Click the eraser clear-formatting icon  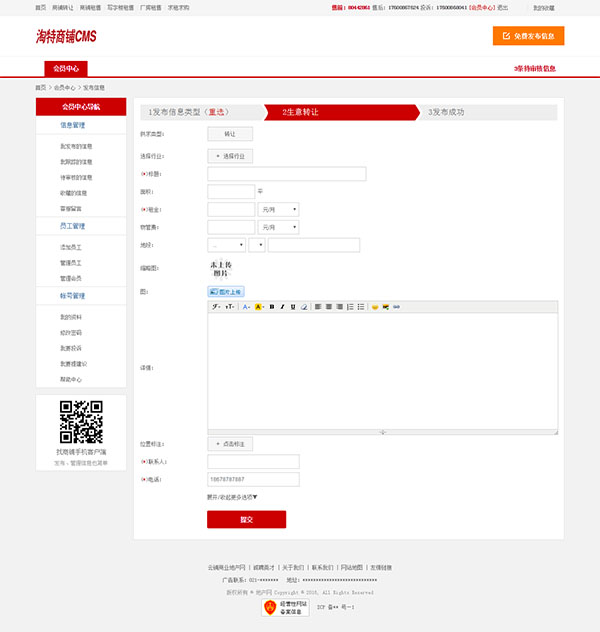point(304,306)
